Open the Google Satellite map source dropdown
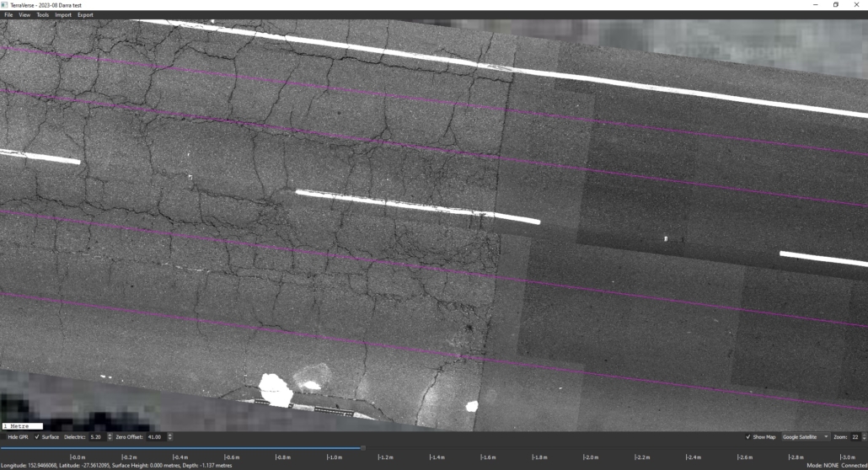 click(806, 437)
